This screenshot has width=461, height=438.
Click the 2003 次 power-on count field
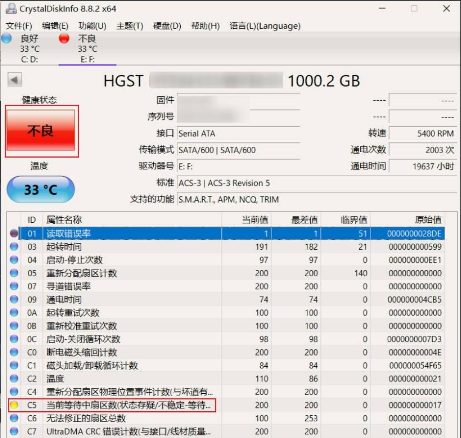[x=423, y=150]
